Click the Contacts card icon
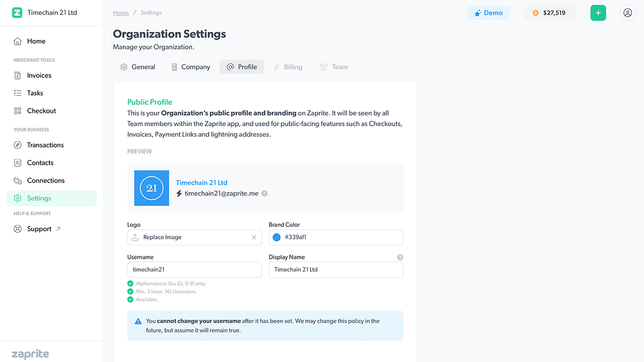Viewport: 644px width, 362px height. point(18,163)
